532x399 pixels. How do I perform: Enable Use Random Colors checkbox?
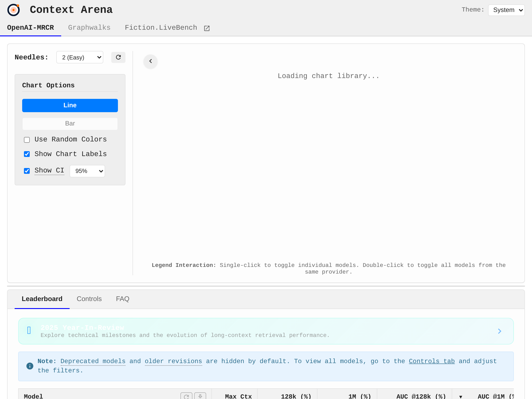point(27,140)
